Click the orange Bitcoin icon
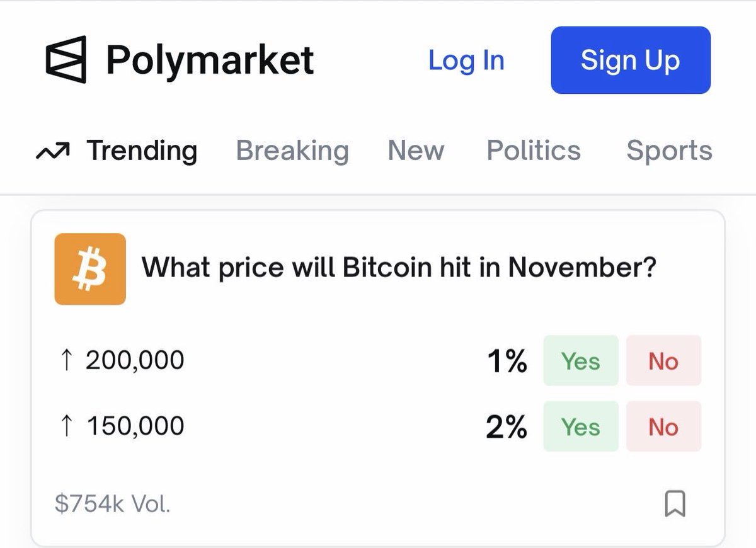 click(90, 269)
